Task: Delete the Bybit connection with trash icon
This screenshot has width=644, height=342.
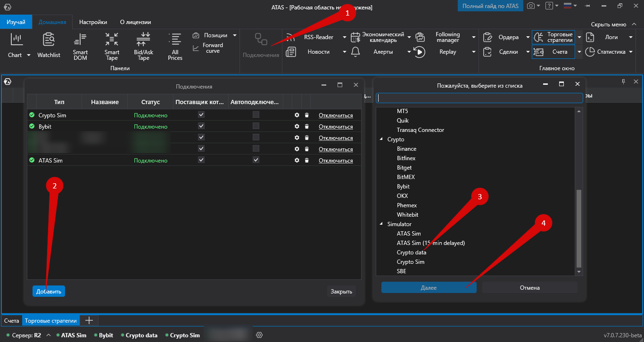Action: point(306,126)
